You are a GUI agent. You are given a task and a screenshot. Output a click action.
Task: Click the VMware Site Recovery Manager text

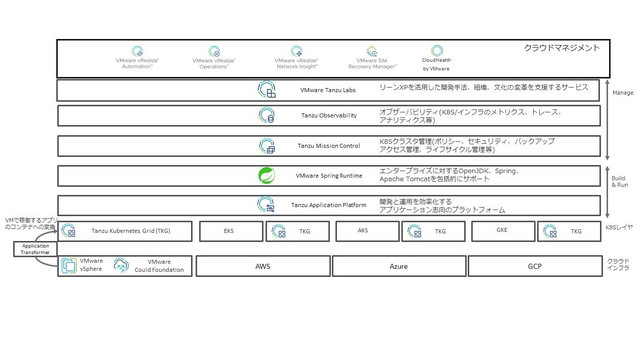point(372,63)
